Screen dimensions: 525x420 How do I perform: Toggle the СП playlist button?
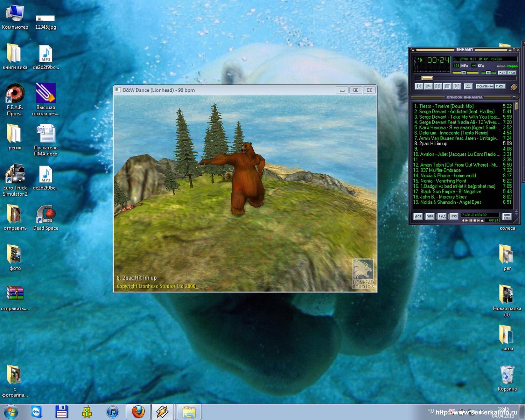[512, 73]
